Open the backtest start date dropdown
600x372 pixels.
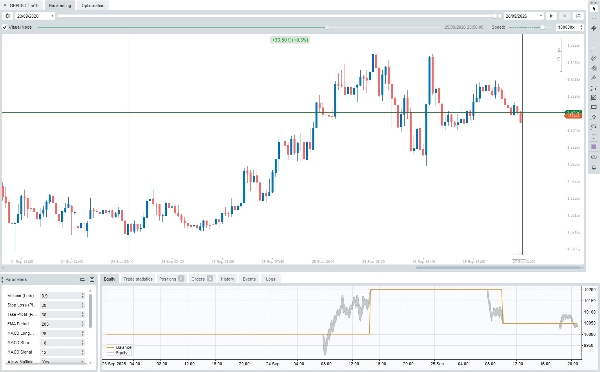pos(52,16)
